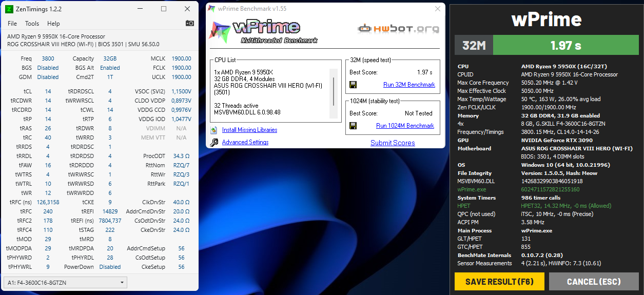Viewport: 644px width, 295px height.
Task: Open the Tools menu in ZenTimings
Action: (x=32, y=24)
